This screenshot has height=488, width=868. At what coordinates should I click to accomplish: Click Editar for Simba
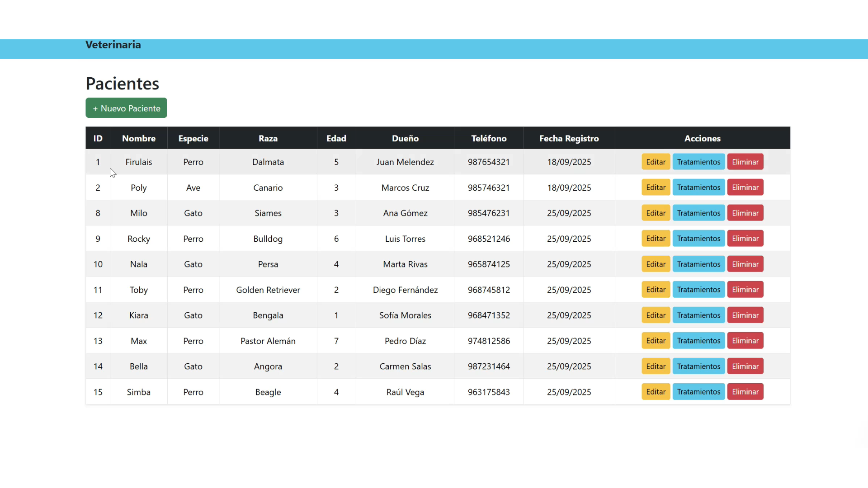(x=656, y=392)
